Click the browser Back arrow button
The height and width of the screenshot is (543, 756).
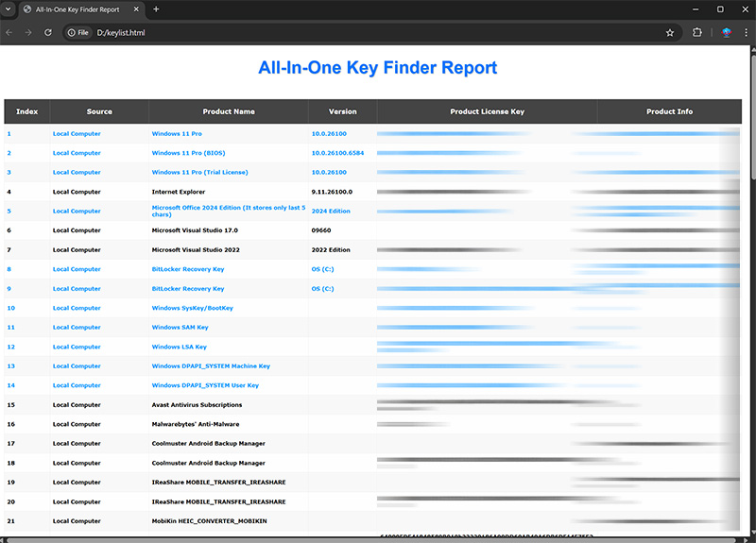[x=9, y=32]
